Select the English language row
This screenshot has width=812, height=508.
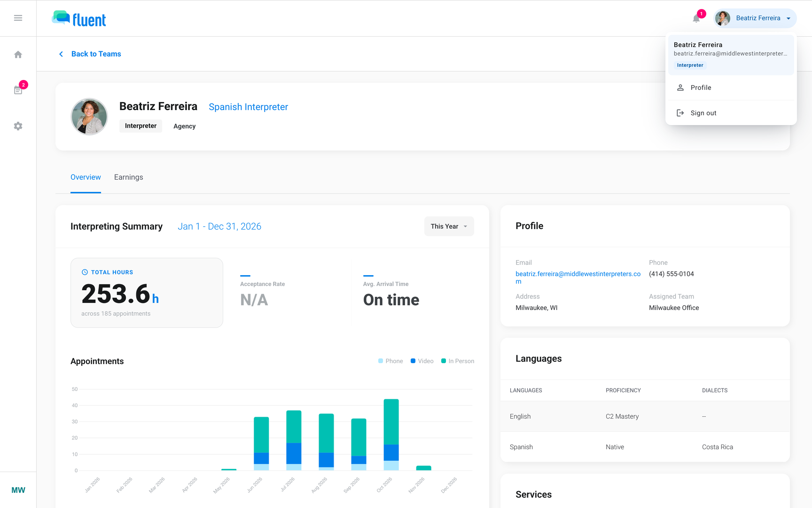click(645, 416)
